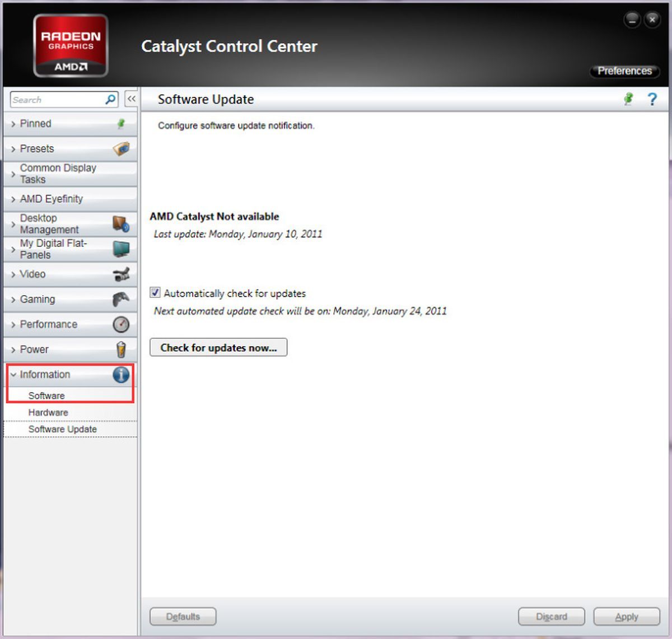
Task: Click the Presets box icon
Action: click(x=121, y=149)
